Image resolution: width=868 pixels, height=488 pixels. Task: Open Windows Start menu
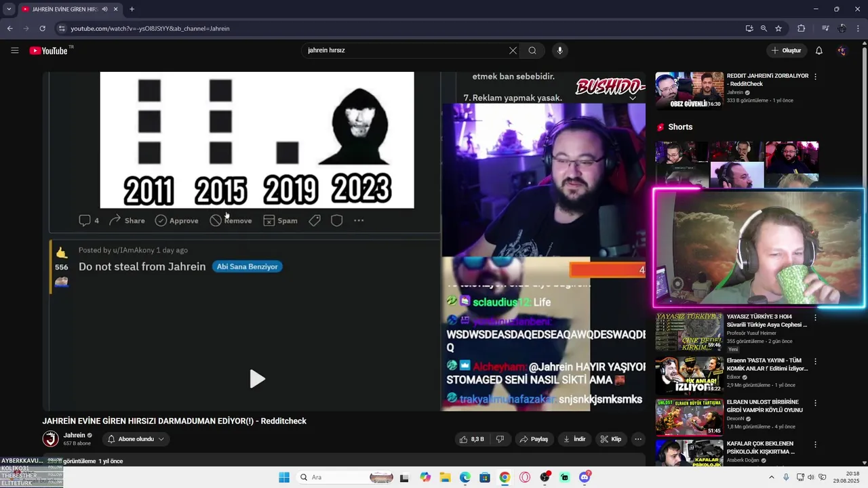284,477
